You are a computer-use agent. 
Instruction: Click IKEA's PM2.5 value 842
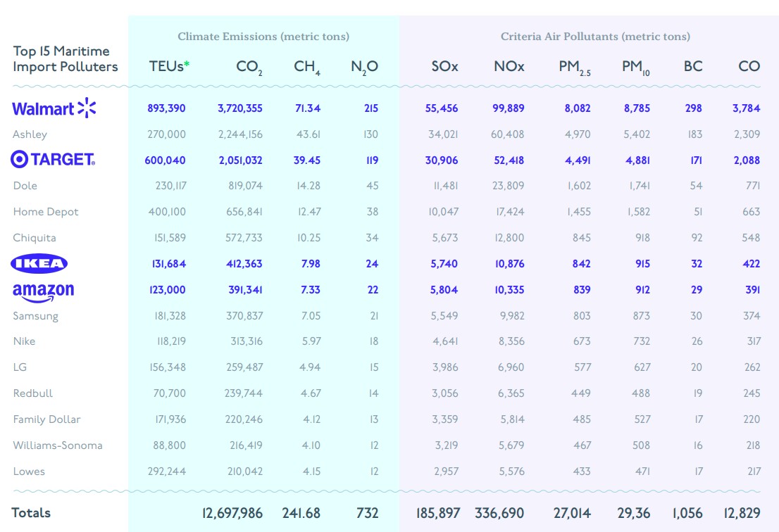[x=581, y=263]
